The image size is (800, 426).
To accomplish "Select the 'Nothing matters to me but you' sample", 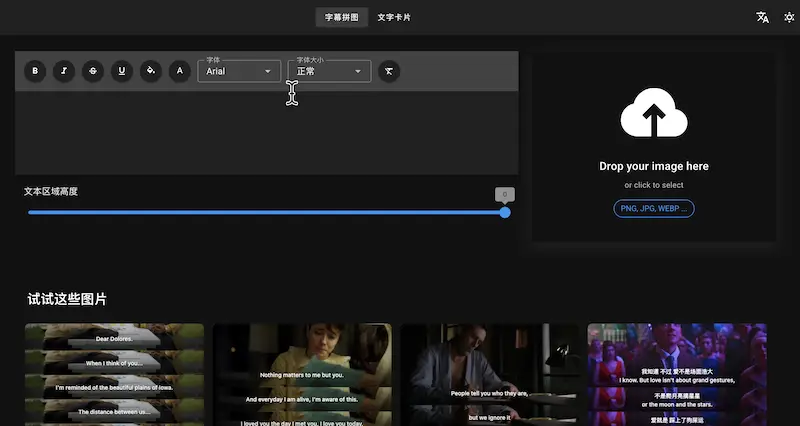I will click(302, 374).
